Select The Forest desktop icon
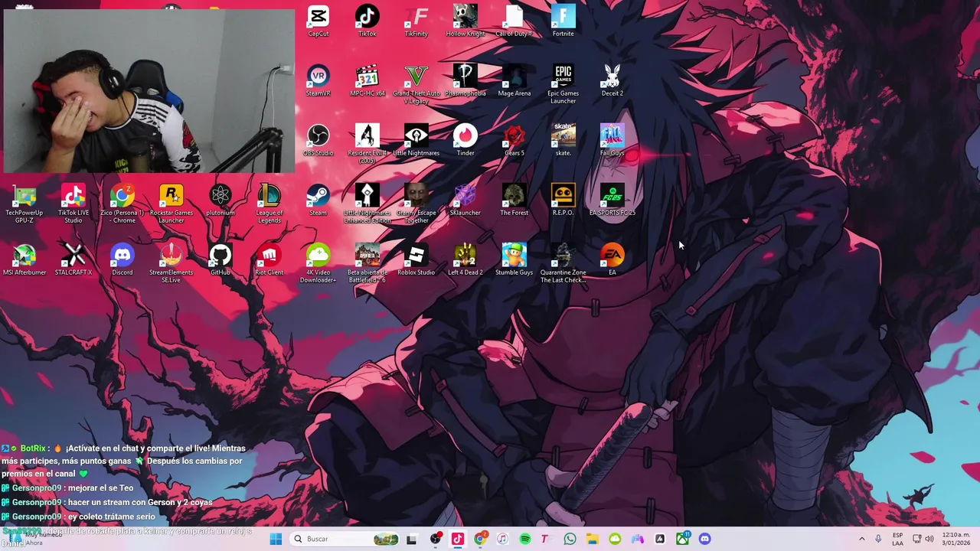This screenshot has height=551, width=980. tap(514, 200)
